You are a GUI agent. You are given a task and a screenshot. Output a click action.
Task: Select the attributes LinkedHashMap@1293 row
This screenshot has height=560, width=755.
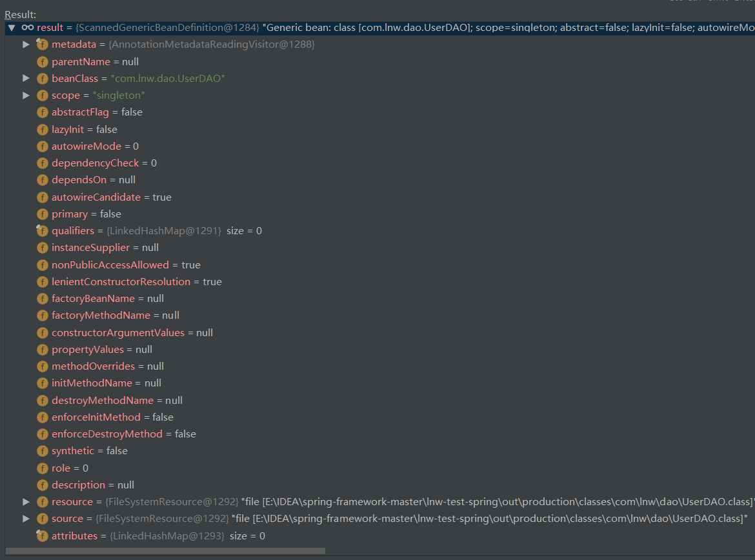(158, 536)
